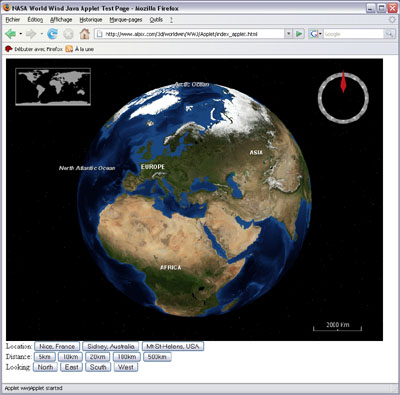
Task: Look South button
Action: coord(98,367)
